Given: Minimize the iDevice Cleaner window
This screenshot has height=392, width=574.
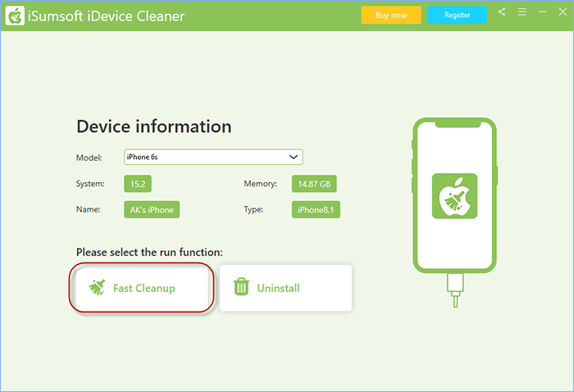Looking at the screenshot, I should (543, 12).
